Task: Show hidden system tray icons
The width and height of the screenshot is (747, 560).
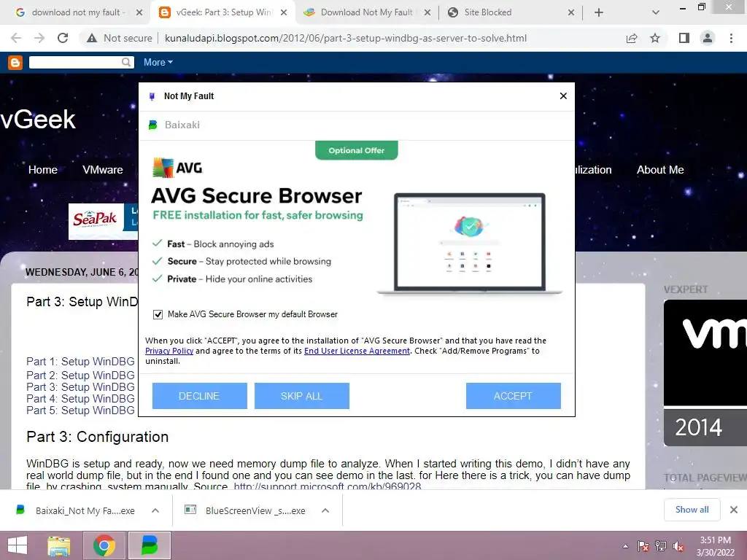Action: pyautogui.click(x=625, y=546)
